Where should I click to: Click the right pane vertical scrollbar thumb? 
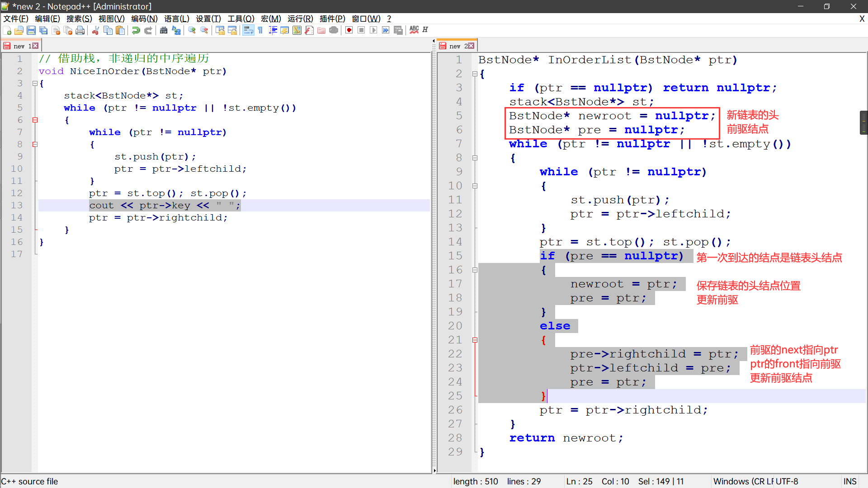point(863,122)
